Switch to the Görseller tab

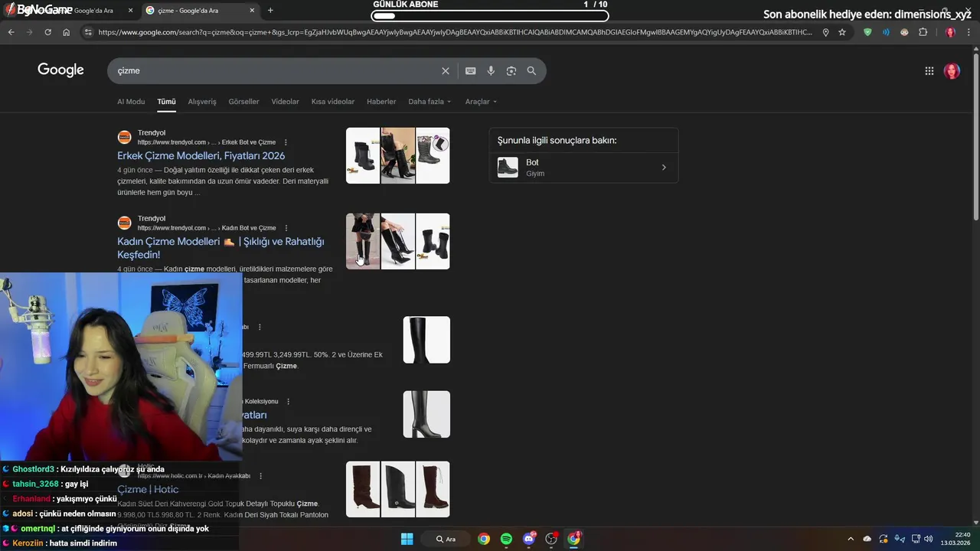pos(243,101)
